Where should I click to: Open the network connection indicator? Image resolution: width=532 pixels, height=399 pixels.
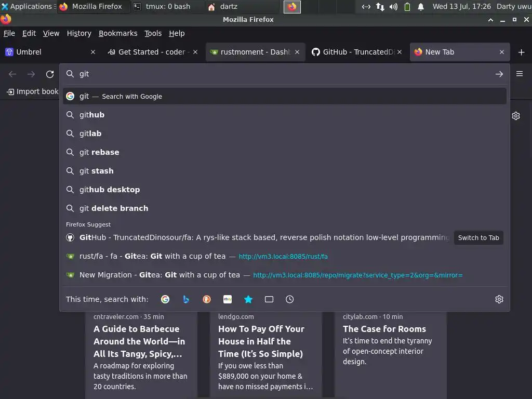[x=380, y=6]
